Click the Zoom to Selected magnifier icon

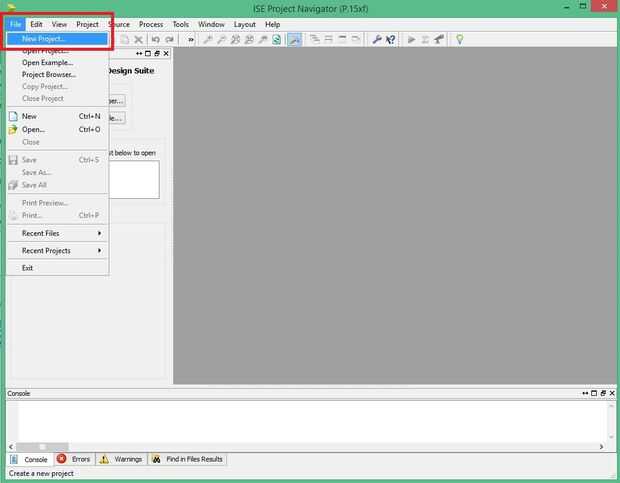(263, 40)
